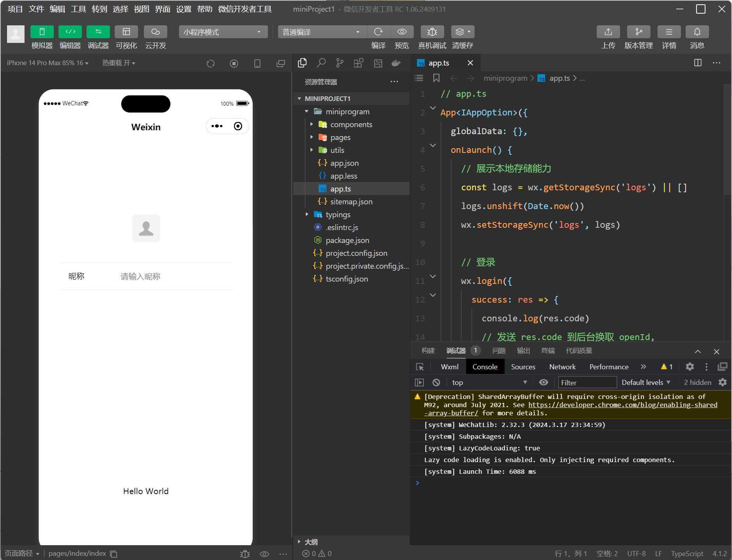Toggle the visualization (可视化) panel

[126, 32]
